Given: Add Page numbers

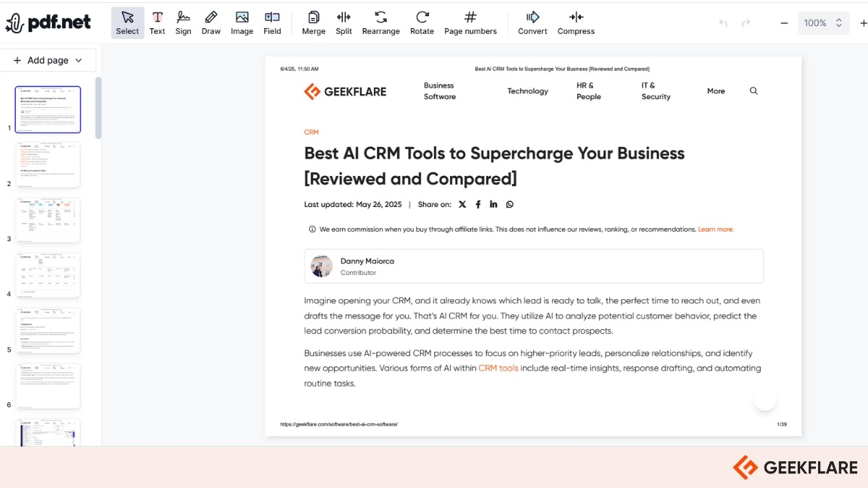Looking at the screenshot, I should pos(470,22).
